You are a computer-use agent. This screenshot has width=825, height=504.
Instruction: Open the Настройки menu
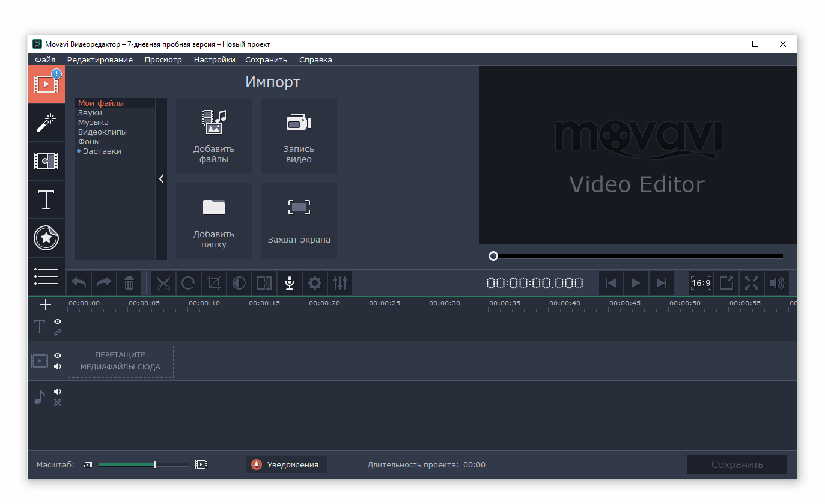(214, 60)
